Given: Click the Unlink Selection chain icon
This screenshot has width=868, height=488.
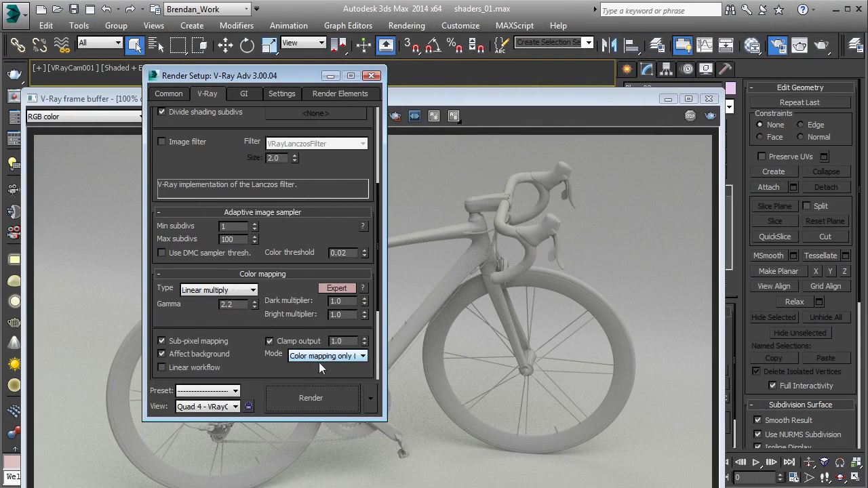Looking at the screenshot, I should [x=39, y=45].
